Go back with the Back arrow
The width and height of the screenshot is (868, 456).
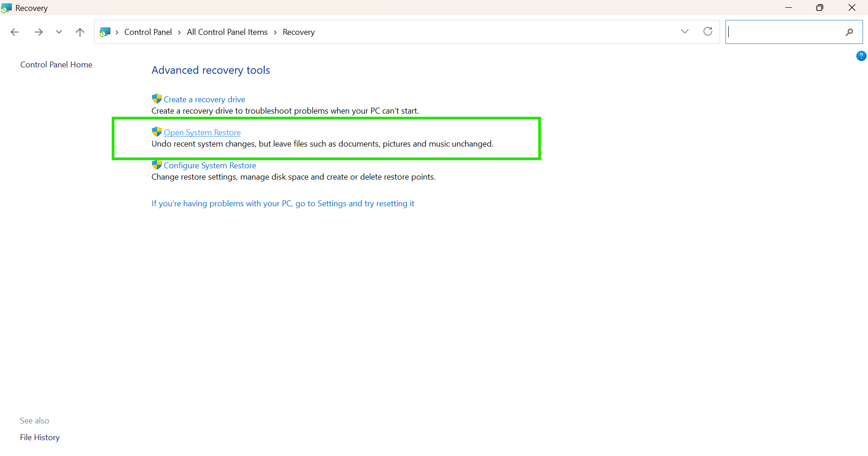[14, 32]
